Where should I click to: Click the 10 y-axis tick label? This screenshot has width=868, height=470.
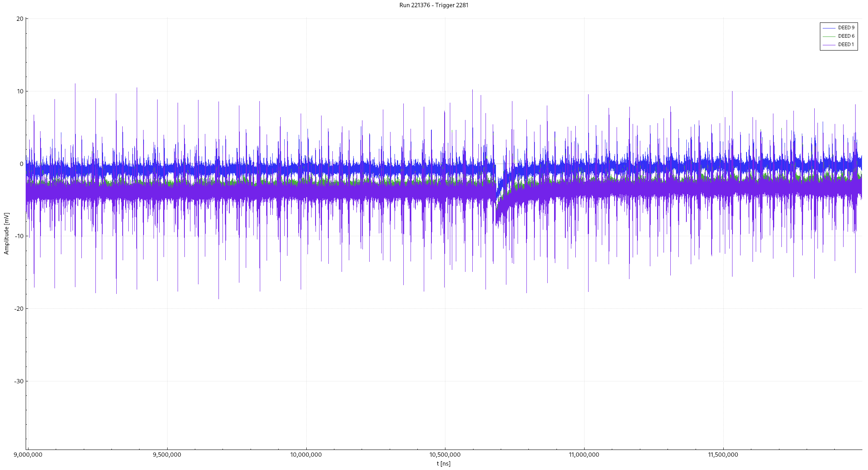coord(20,91)
